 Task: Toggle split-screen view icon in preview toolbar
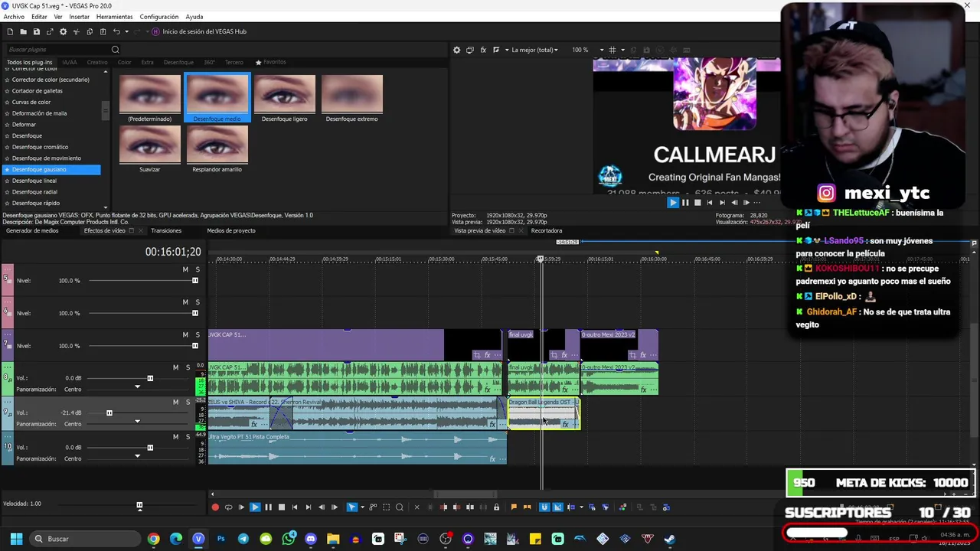496,50
